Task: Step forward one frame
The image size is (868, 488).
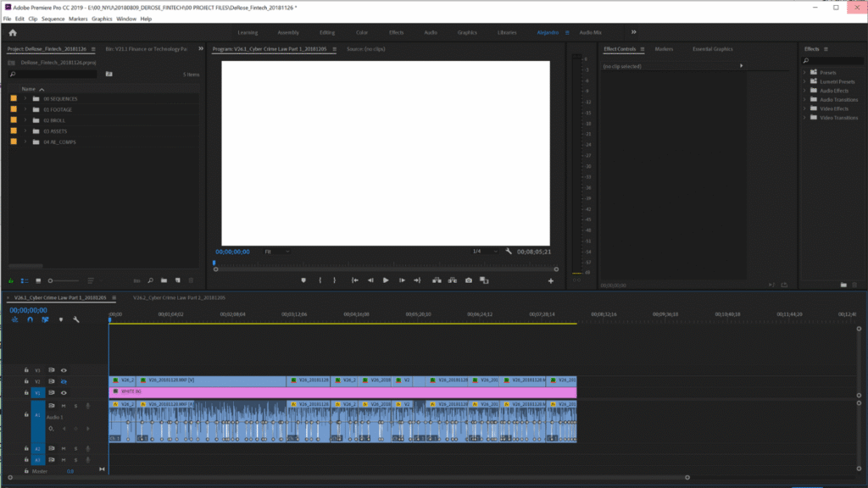Action: tap(402, 280)
